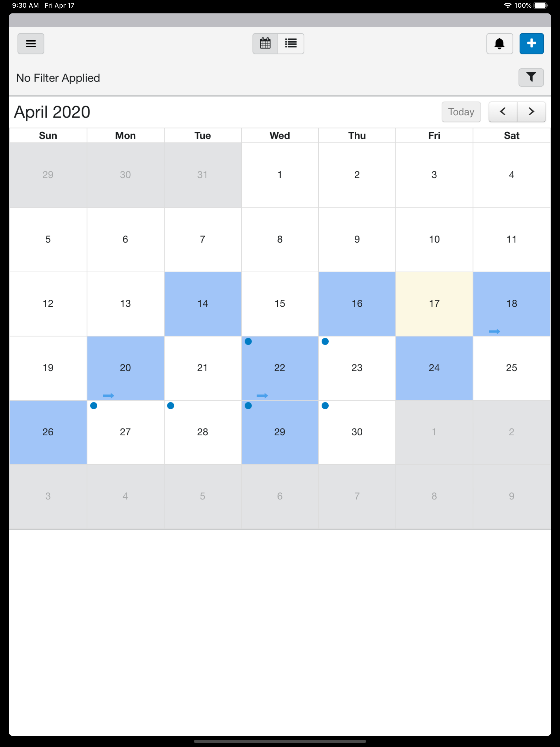
Task: Tap the April 2020 month title
Action: pos(51,112)
